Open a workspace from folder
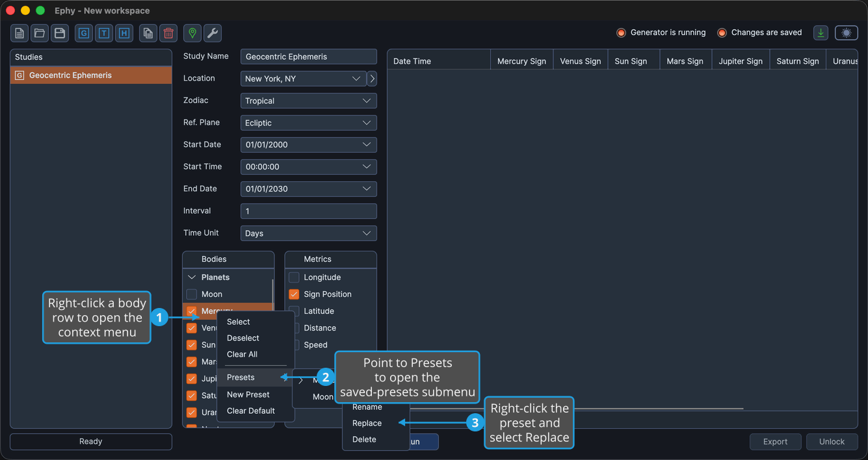This screenshot has height=460, width=868. [x=40, y=33]
